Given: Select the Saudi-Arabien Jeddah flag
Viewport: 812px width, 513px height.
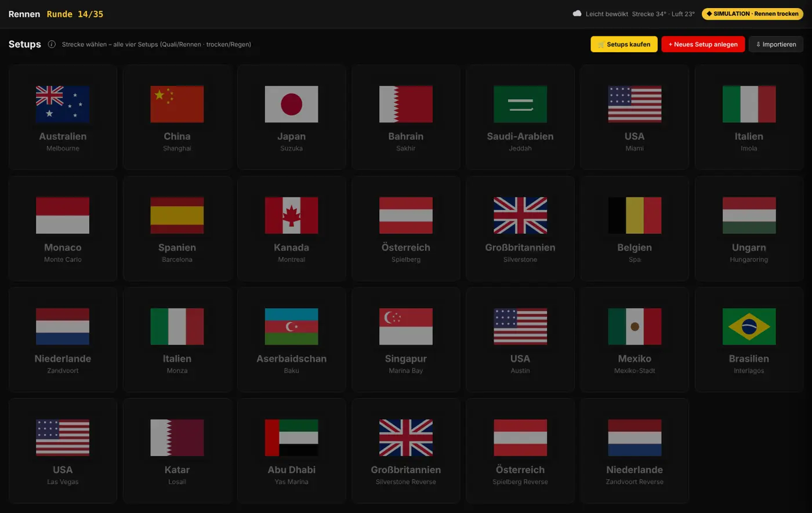Looking at the screenshot, I should point(520,104).
